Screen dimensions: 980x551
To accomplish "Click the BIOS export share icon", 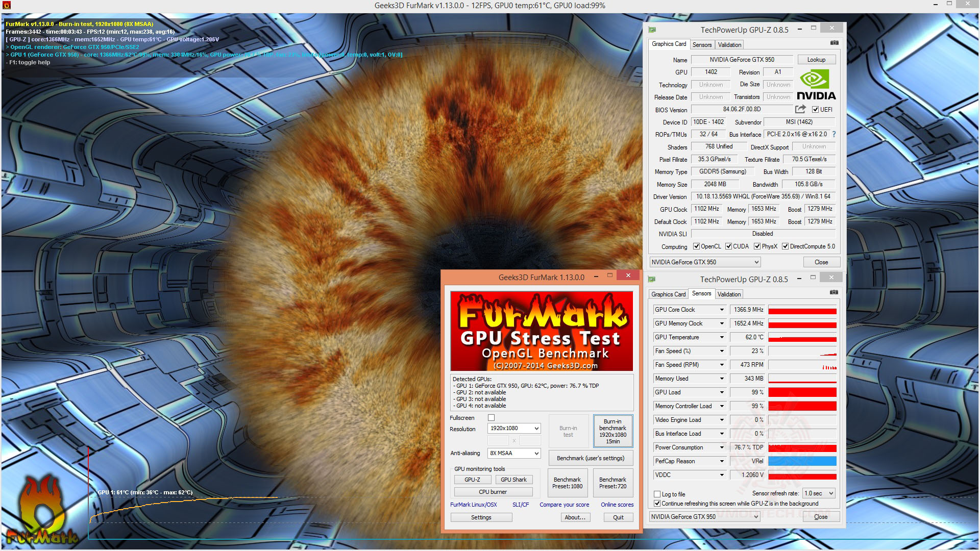I will click(x=800, y=109).
